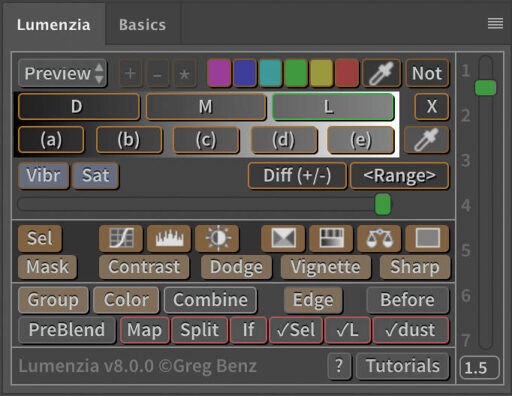Click the solid gray square icon
512x396 pixels.
click(428, 238)
